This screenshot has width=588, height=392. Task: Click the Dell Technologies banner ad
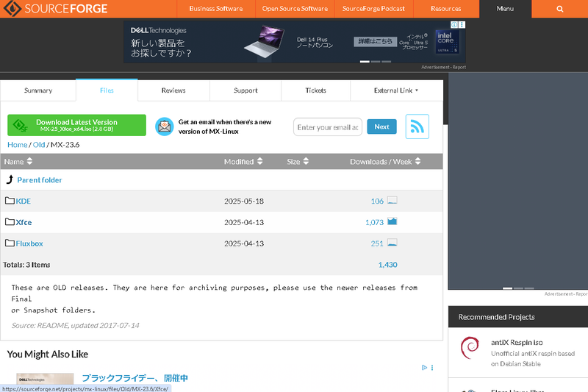[295, 42]
